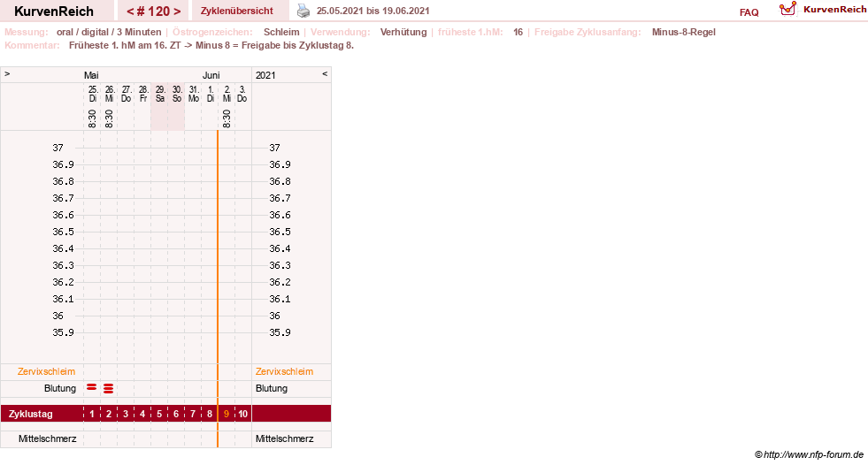Select cycle day 2 in Zyklustag row

(109, 414)
